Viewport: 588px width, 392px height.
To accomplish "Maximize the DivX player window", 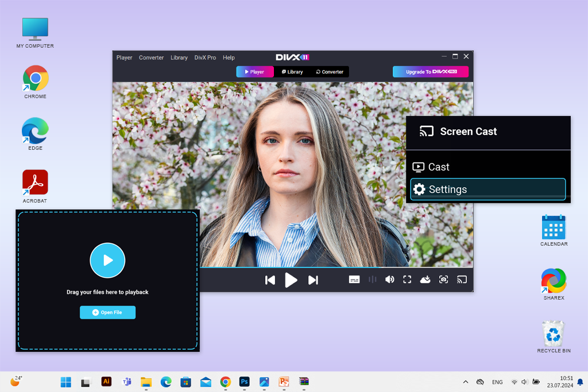I will [x=455, y=56].
